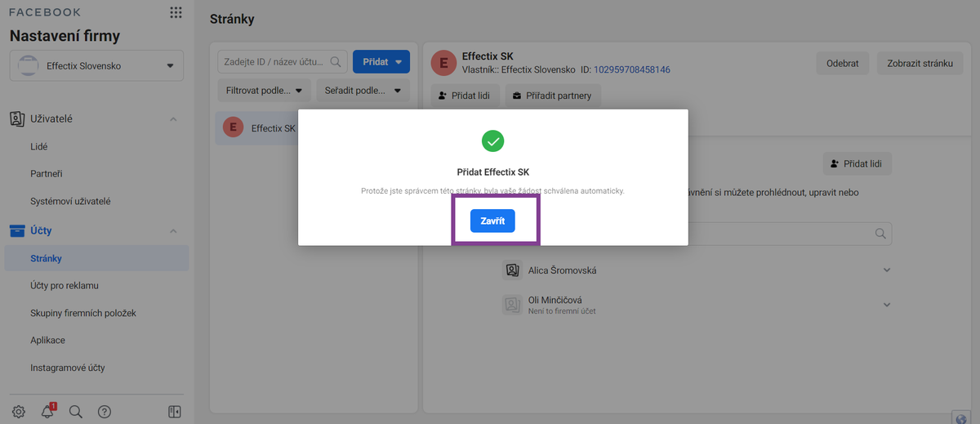This screenshot has height=424, width=980.
Task: Open Instagramové účty in sidebar
Action: (68, 368)
